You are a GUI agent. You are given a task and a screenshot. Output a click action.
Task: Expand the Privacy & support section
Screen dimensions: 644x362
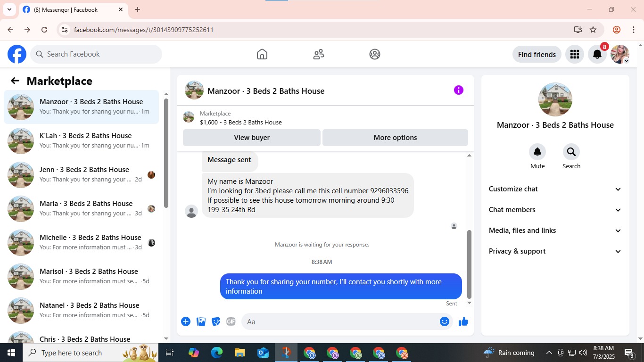click(555, 251)
